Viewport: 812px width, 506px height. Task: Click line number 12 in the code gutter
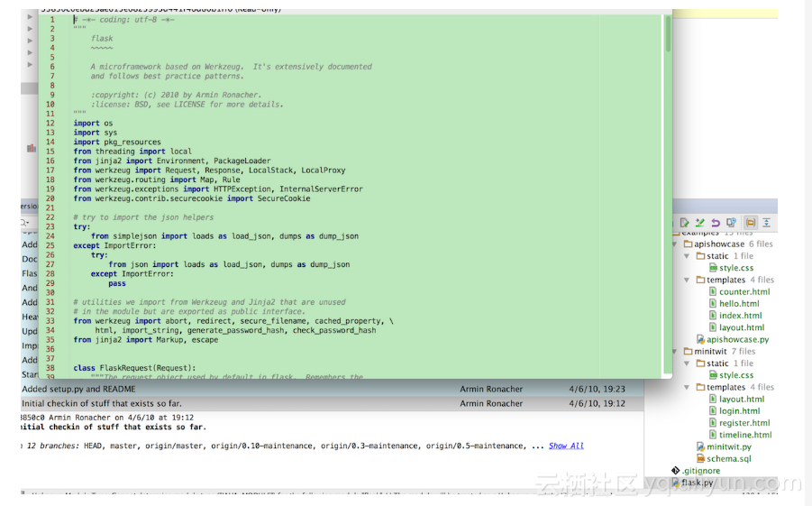click(x=50, y=123)
